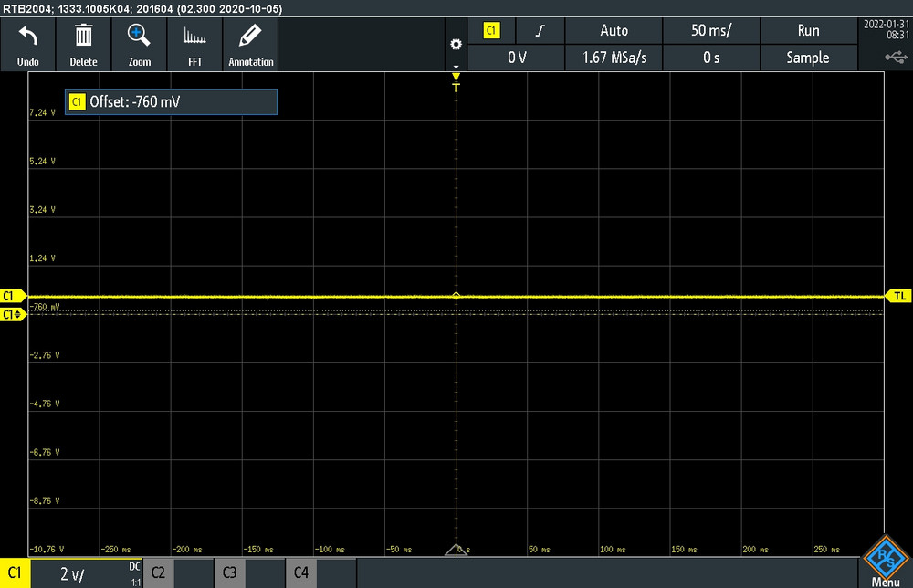This screenshot has height=588, width=913.
Task: Select the time reference triangle at bottom
Action: click(456, 551)
